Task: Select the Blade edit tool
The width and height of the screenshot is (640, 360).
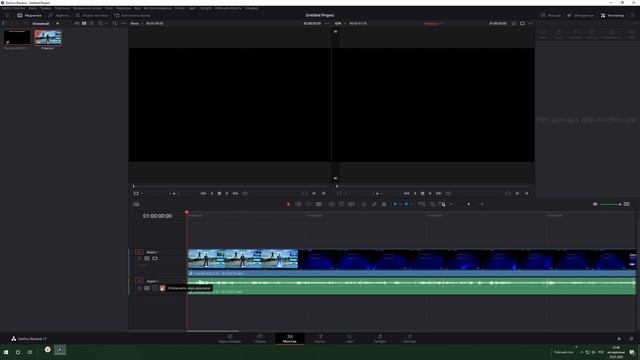Action: (318, 204)
